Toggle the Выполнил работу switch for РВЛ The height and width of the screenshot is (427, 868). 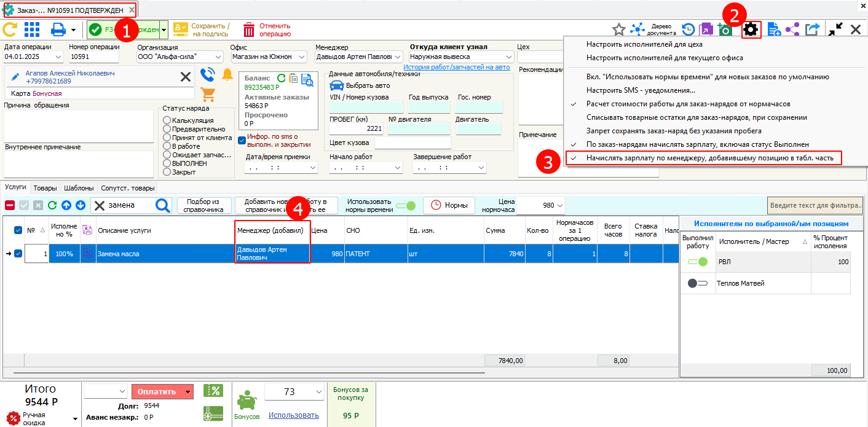698,262
